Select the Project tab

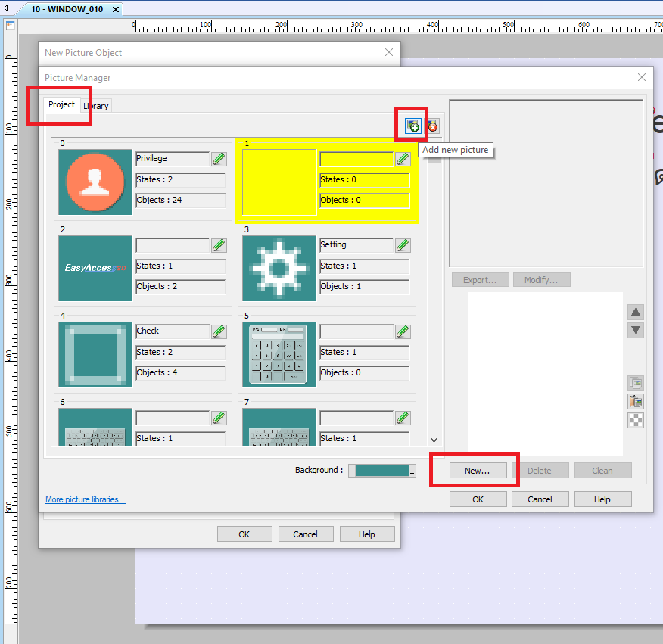[62, 104]
